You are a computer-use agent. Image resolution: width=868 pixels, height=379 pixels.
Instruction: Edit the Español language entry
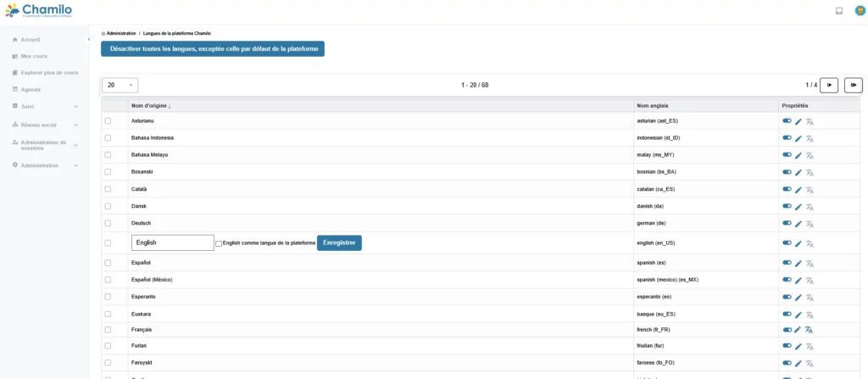point(798,264)
